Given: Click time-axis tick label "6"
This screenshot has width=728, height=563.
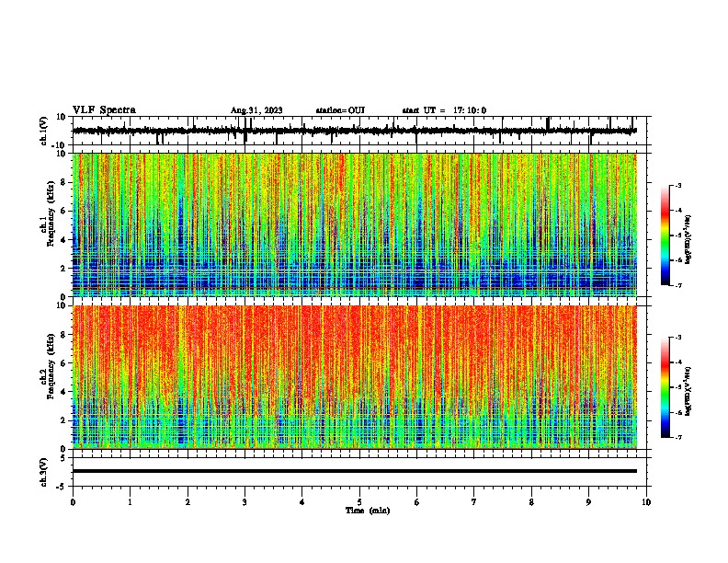Looking at the screenshot, I should click(x=417, y=502).
